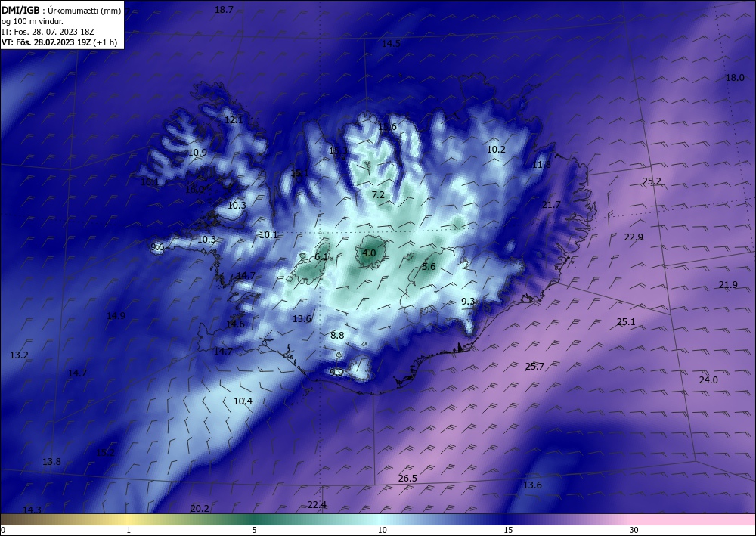Click the 'og 100 m vindur.' legend line
The height and width of the screenshot is (536, 756).
pyautogui.click(x=33, y=21)
